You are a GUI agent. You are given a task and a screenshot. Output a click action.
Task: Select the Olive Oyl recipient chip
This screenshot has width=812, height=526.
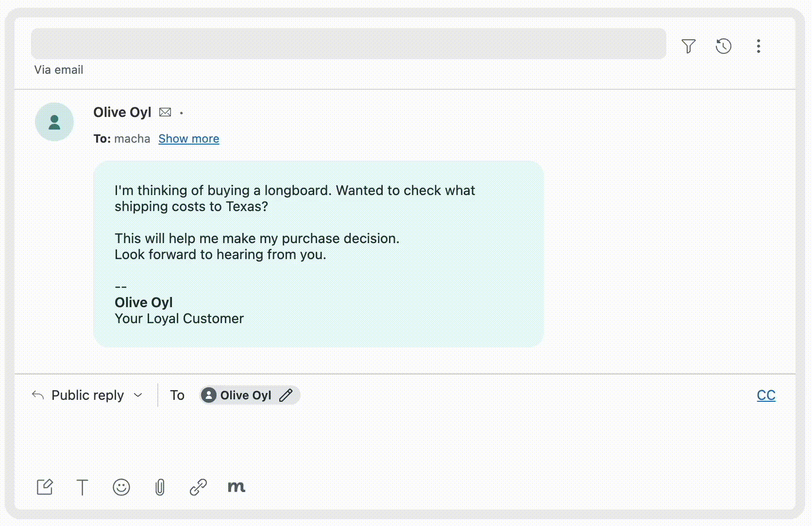(x=245, y=395)
